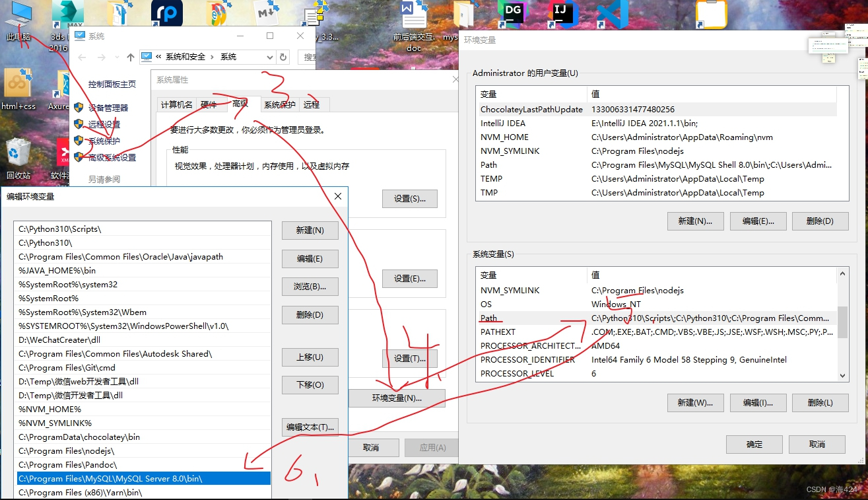Click user variables 新建(N)... button

point(695,221)
